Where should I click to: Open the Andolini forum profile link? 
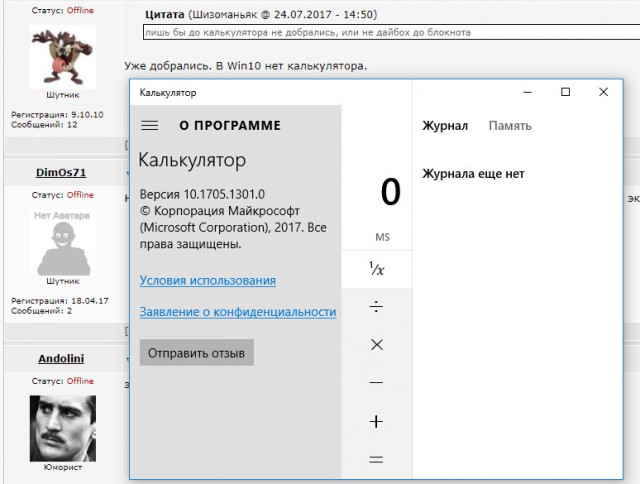click(x=61, y=358)
